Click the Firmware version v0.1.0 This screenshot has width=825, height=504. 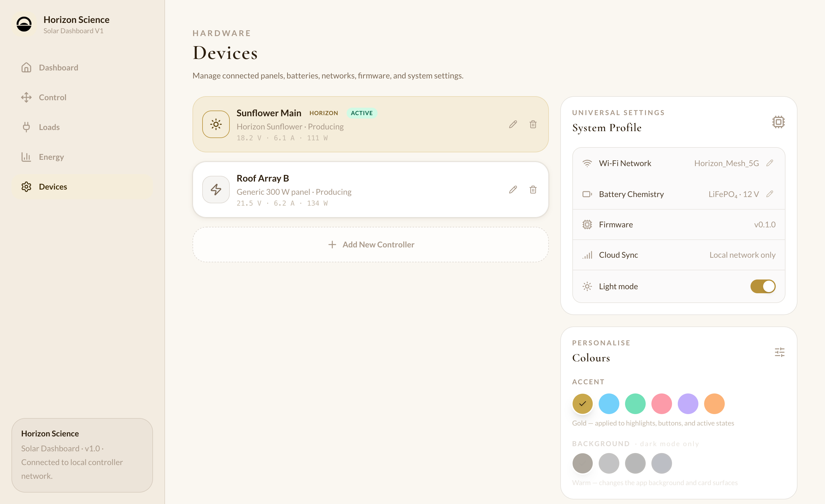point(765,225)
